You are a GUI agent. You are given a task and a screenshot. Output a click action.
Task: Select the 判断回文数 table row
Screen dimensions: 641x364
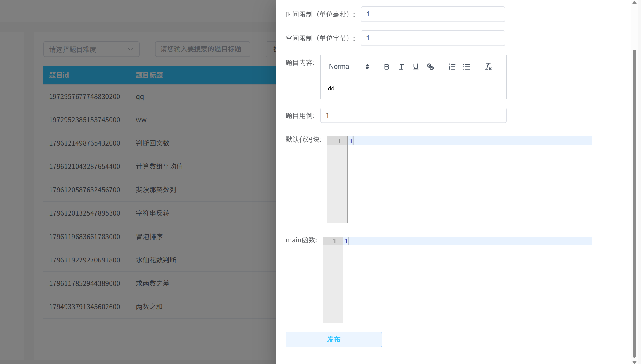coord(159,143)
